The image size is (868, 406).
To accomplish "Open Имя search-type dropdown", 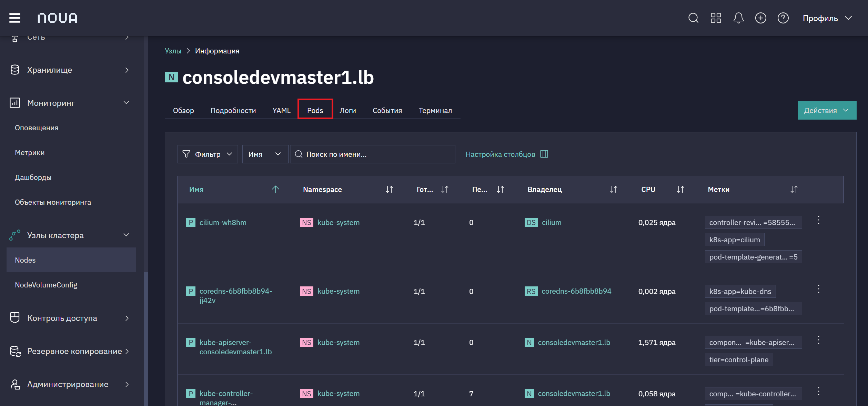I will (x=265, y=154).
